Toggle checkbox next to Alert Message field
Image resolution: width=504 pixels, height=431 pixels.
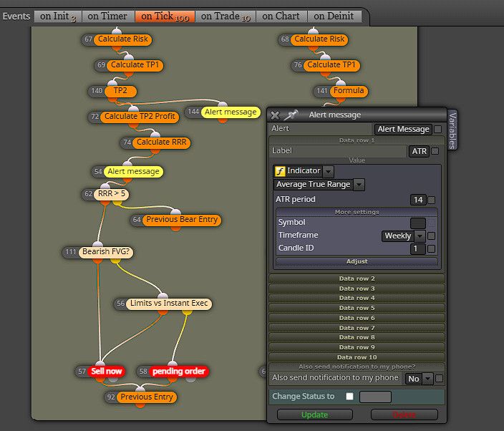(438, 129)
